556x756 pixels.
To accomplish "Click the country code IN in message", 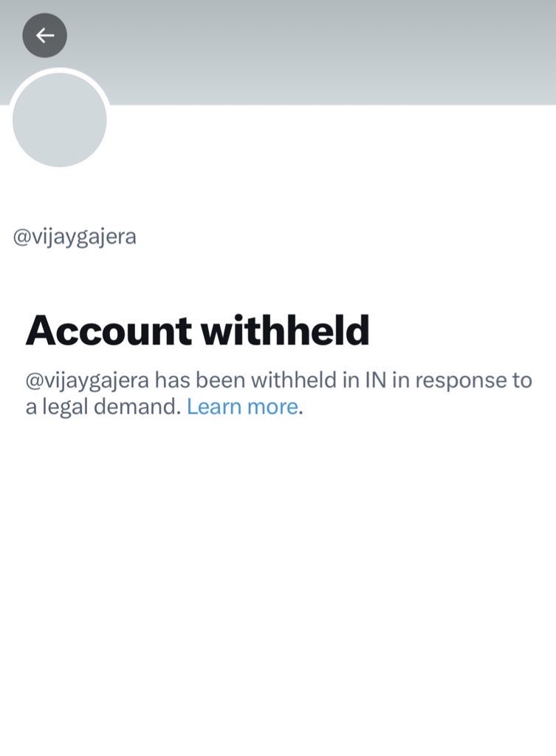I will (376, 380).
